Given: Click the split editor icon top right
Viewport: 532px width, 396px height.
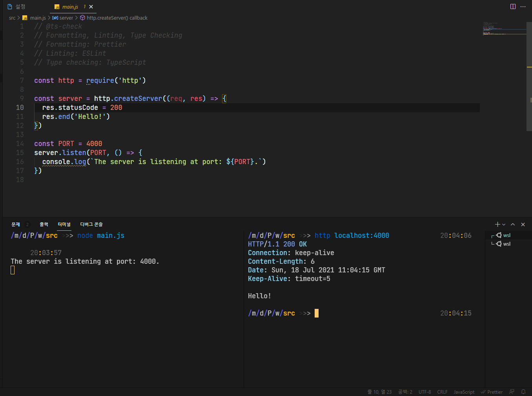Looking at the screenshot, I should pos(513,6).
